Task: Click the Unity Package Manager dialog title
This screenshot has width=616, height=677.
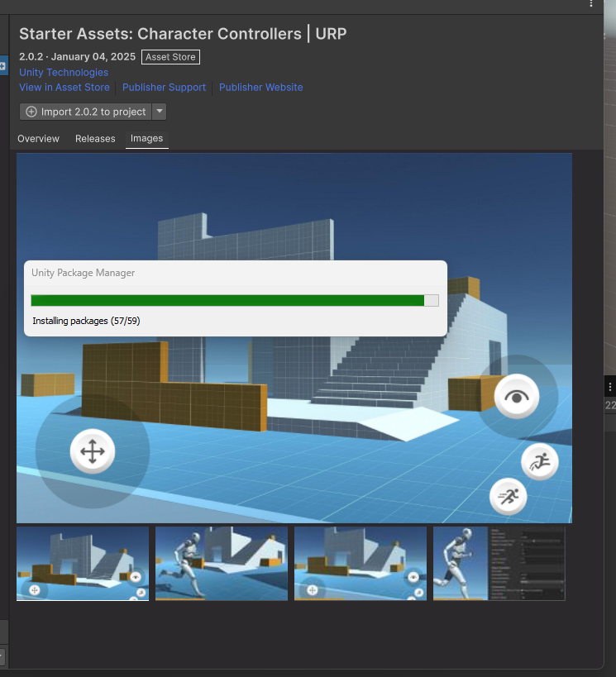Action: [83, 273]
